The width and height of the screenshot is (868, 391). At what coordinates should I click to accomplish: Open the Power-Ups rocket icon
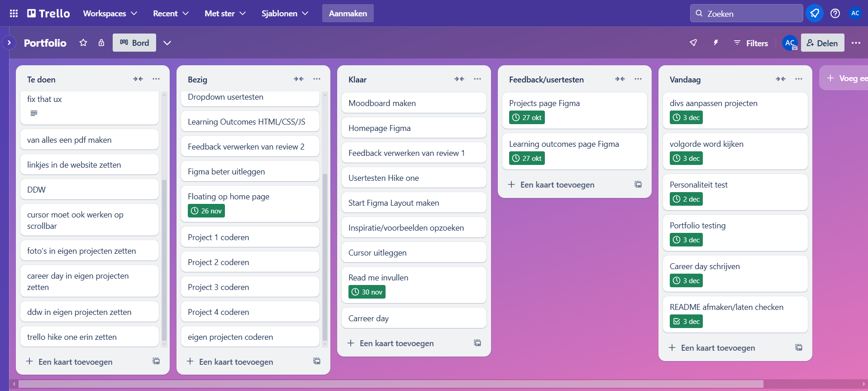tap(693, 43)
